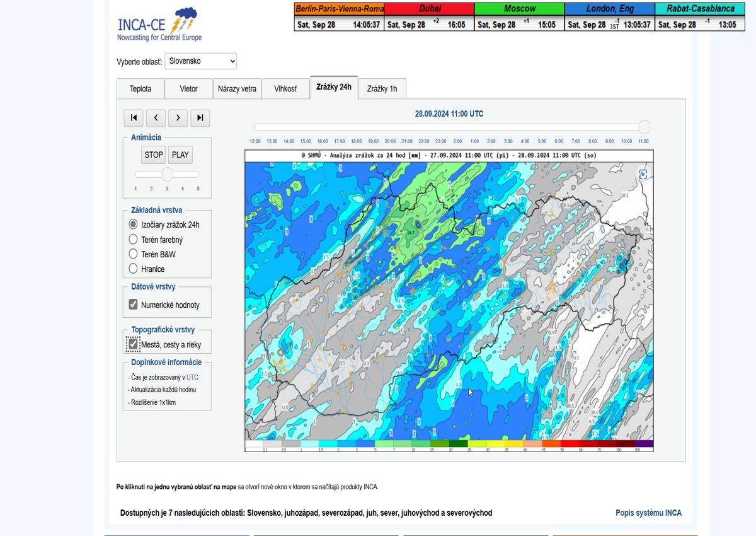Open Popis systému INCA link

648,513
